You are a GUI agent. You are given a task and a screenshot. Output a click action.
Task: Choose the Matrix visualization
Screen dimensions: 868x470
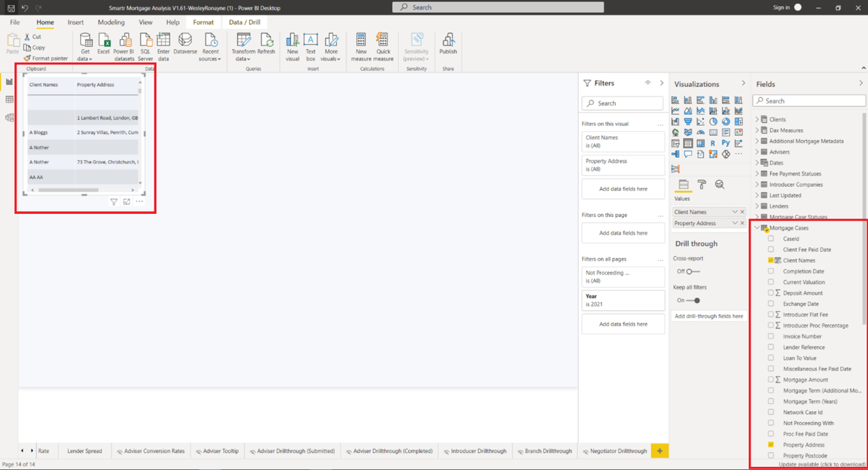point(700,143)
